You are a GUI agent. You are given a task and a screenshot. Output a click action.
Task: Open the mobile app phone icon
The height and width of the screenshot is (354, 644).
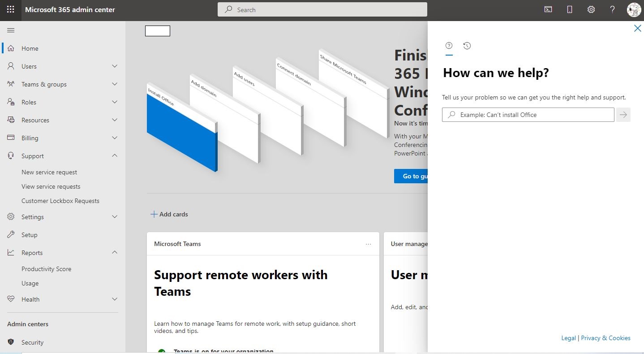point(570,9)
